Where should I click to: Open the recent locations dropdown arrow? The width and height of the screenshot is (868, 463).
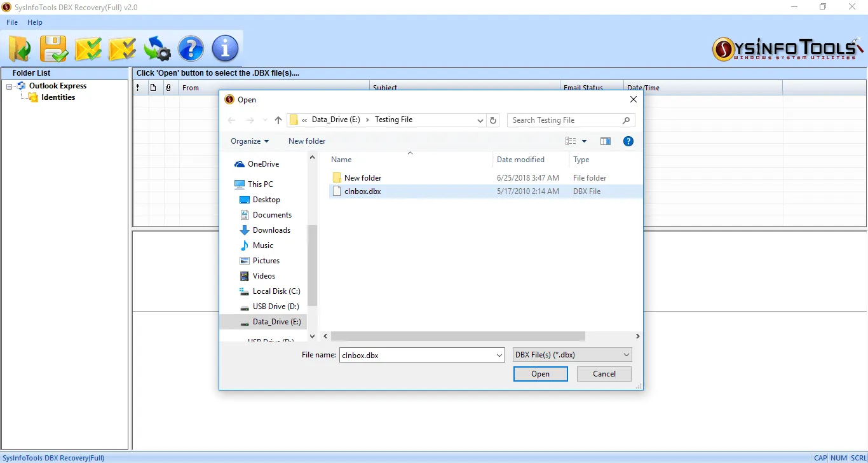point(264,120)
